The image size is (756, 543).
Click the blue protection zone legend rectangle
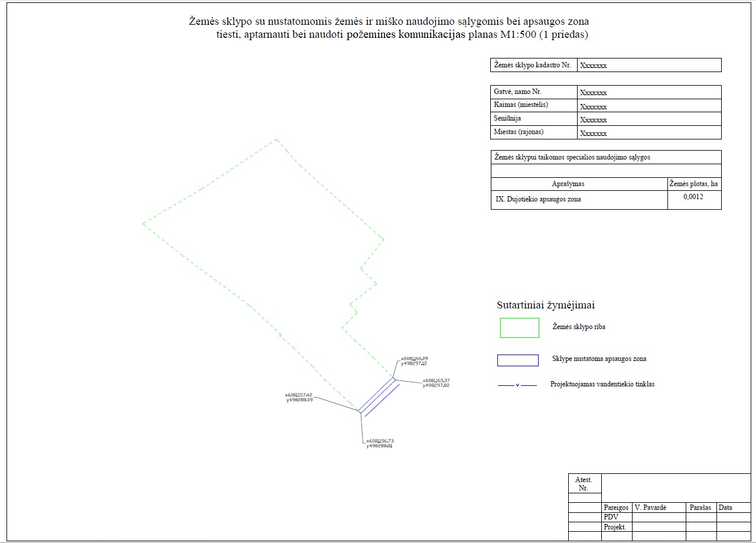tap(517, 360)
